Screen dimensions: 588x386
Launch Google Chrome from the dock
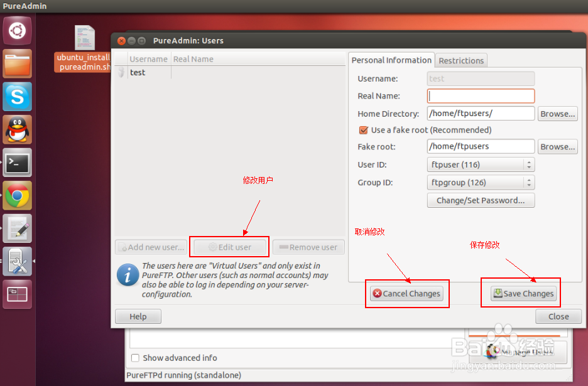[17, 196]
